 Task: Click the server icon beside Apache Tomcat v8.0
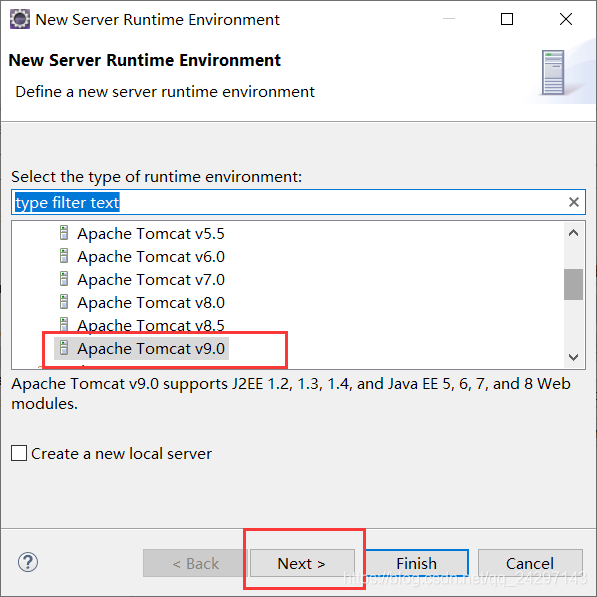pyautogui.click(x=64, y=302)
